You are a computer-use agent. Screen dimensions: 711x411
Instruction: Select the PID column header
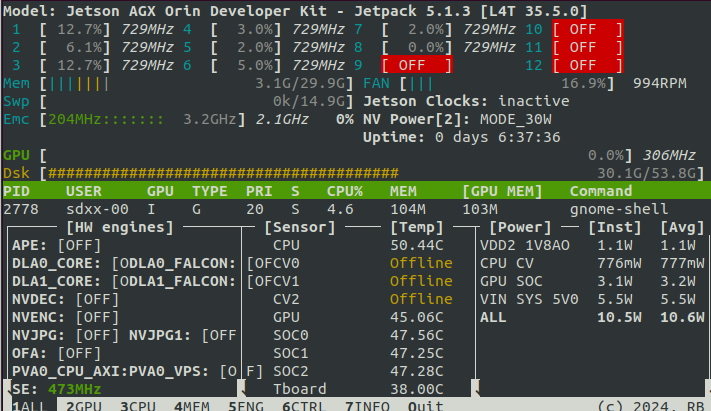tap(16, 191)
